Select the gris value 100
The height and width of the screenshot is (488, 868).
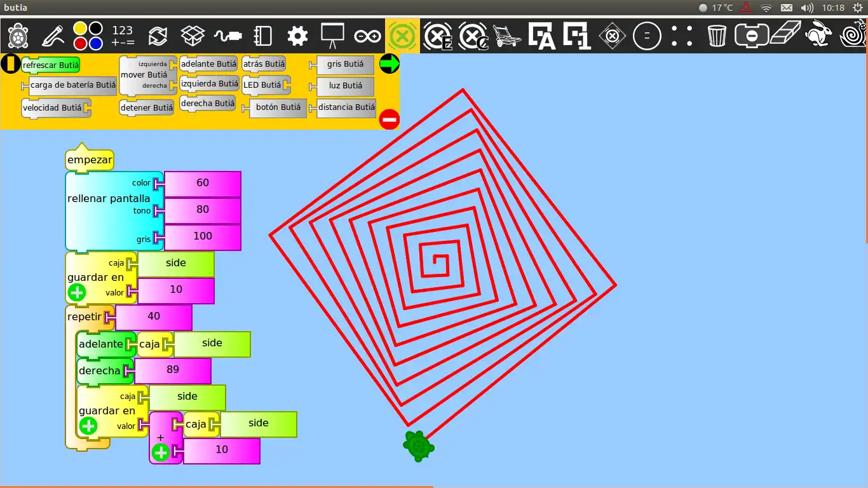tap(203, 237)
